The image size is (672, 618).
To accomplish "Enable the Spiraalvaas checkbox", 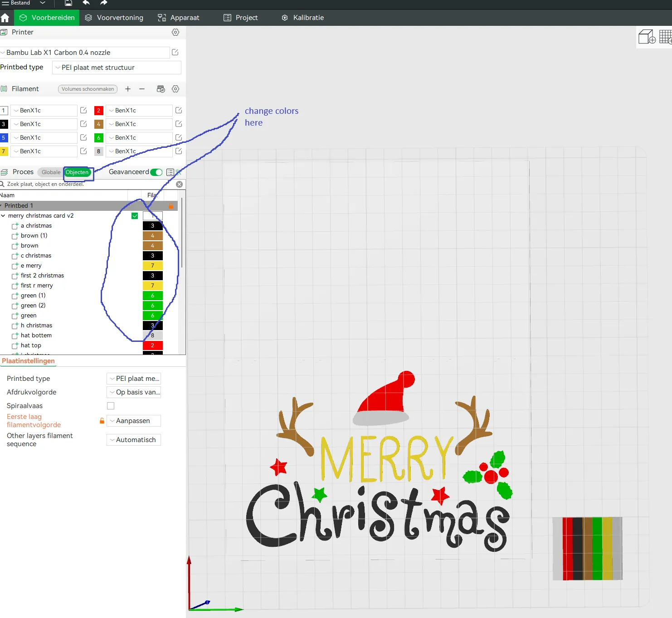I will tap(111, 406).
